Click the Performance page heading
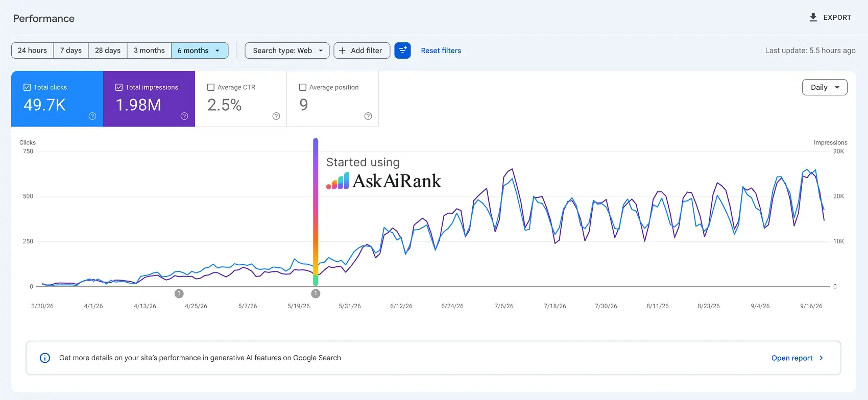This screenshot has width=868, height=400. click(x=44, y=18)
